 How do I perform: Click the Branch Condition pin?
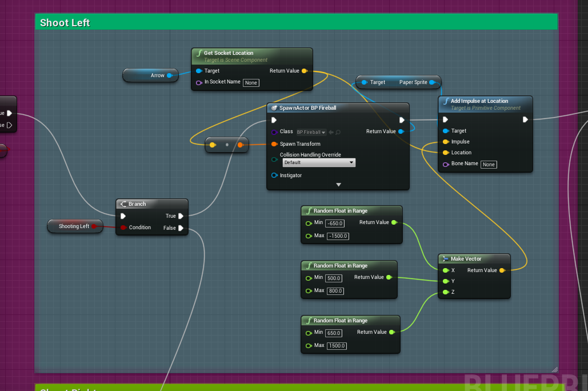(x=123, y=228)
